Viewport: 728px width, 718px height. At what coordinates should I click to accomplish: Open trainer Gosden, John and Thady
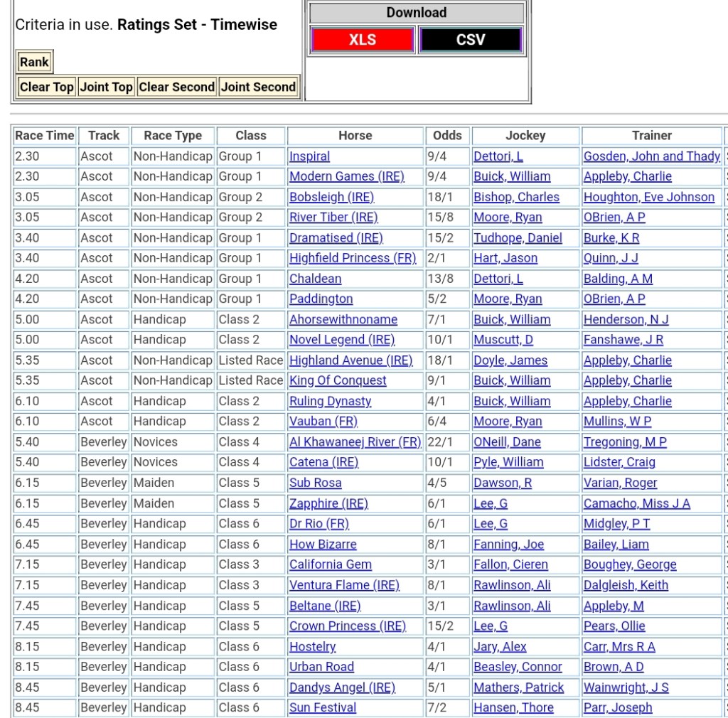(651, 156)
